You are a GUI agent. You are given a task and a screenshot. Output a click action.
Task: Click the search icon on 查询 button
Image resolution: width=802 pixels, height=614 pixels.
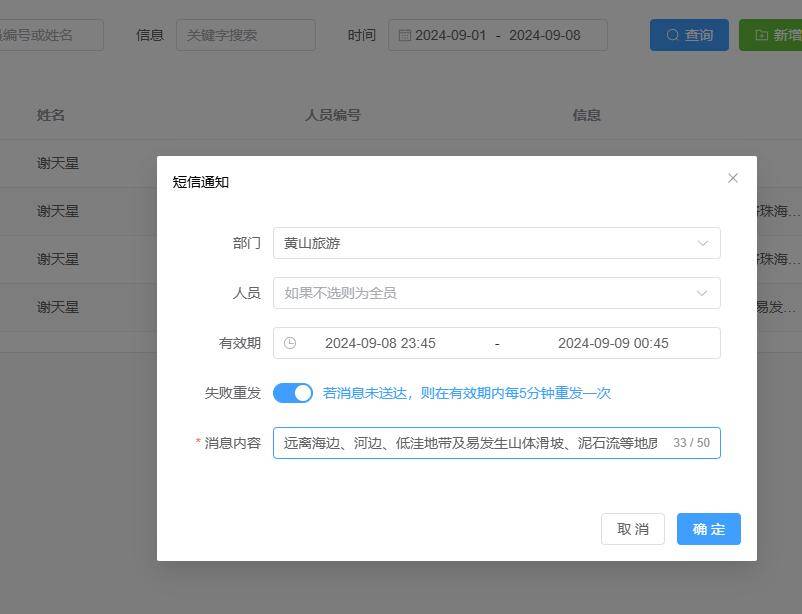(673, 35)
